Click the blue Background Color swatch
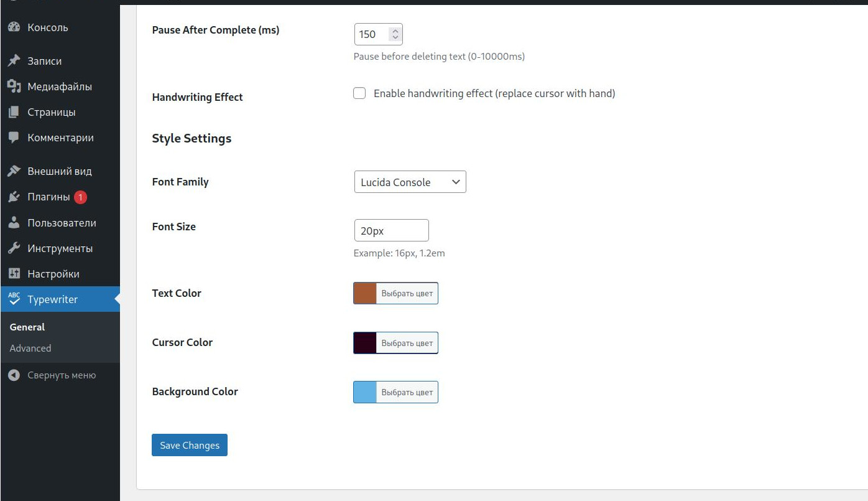 365,392
